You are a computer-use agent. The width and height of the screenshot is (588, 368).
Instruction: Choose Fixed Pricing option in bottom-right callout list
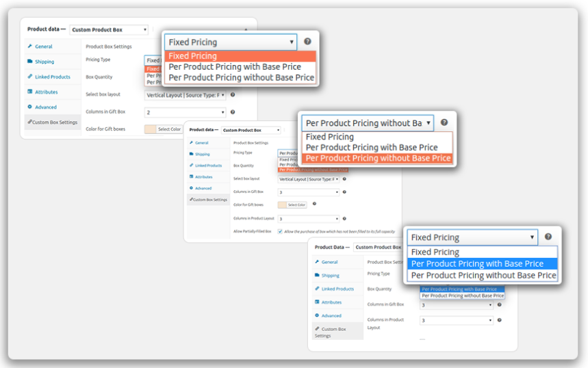[483, 252]
